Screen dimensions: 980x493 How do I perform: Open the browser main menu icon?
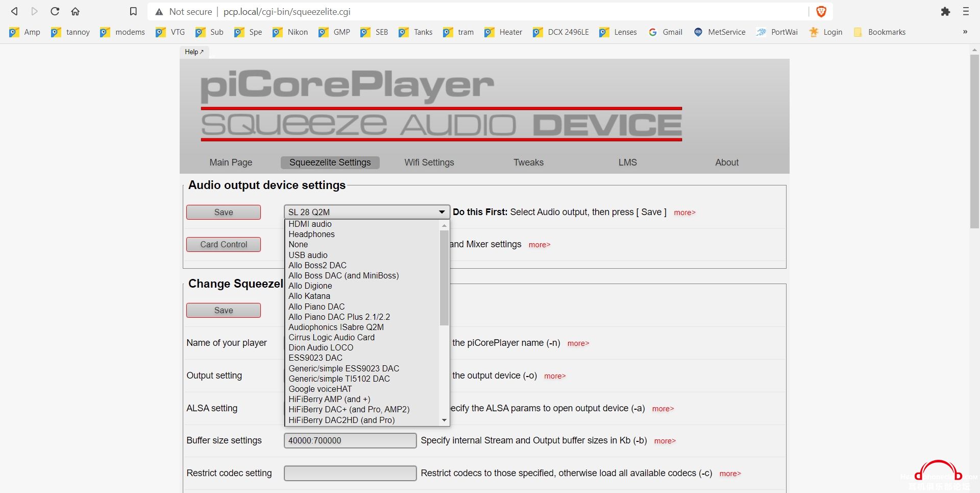tap(966, 11)
